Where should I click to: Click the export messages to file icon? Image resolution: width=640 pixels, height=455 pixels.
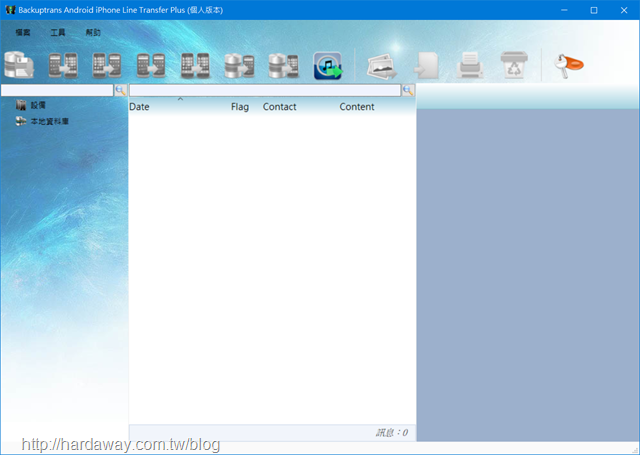click(427, 65)
